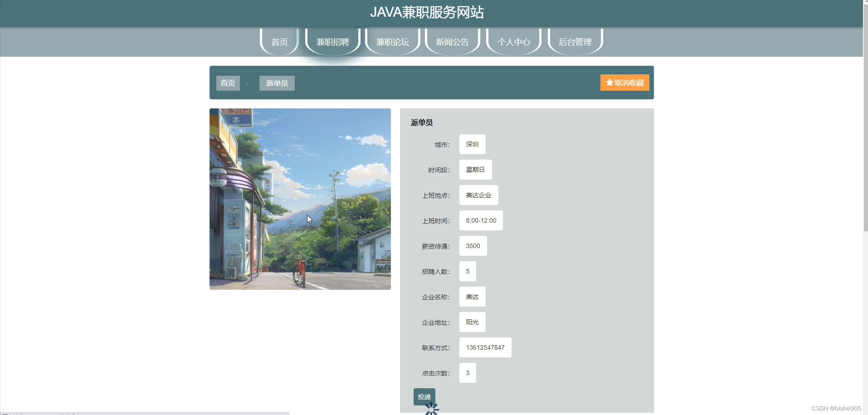
Task: Enter the 后台管理 admin backend
Action: tap(575, 42)
